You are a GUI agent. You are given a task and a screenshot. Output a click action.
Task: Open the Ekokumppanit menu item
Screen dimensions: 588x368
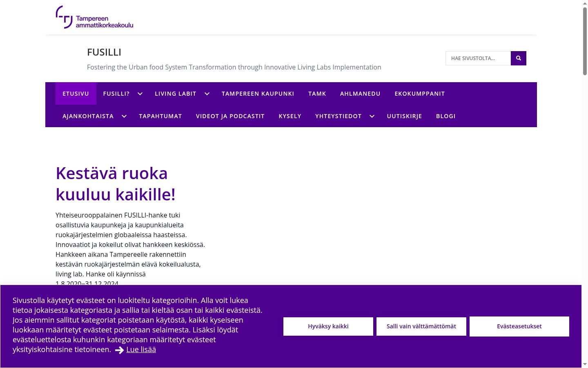point(420,94)
